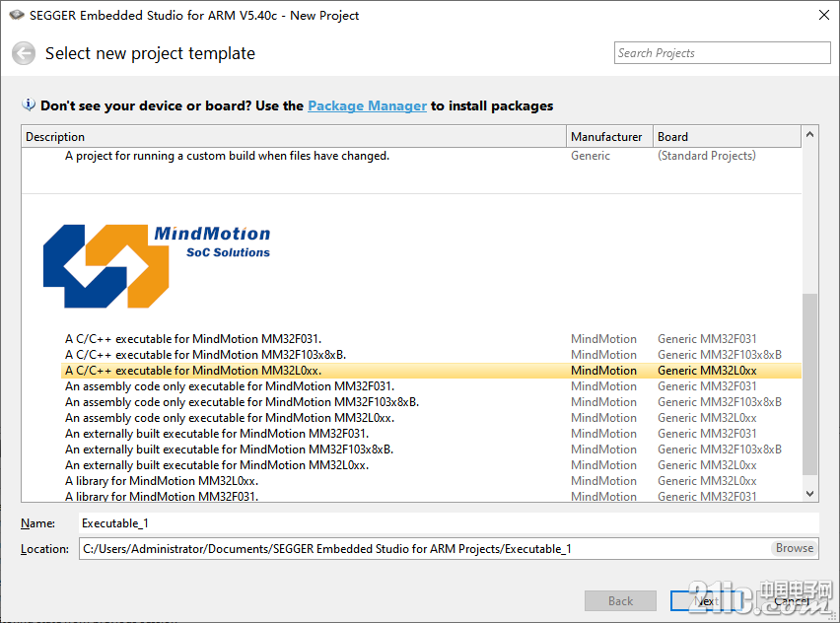Select externally built executable for MM32F031
The image size is (840, 623).
(x=431, y=434)
